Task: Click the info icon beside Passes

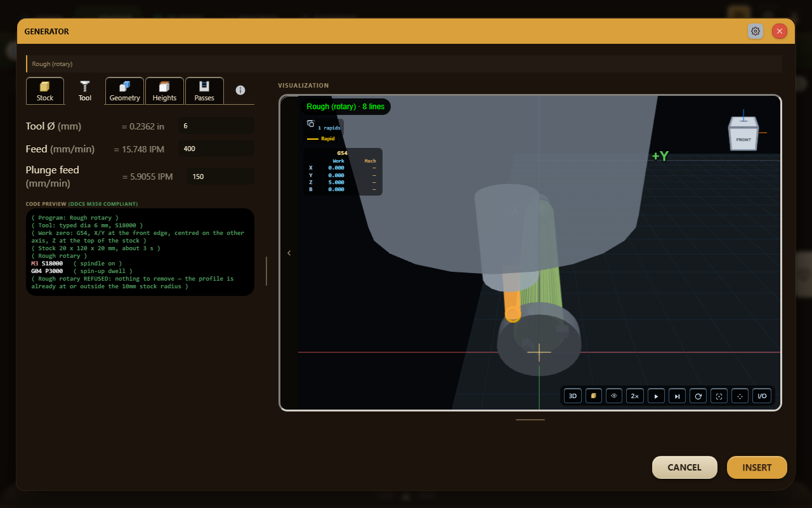Action: 240,90
